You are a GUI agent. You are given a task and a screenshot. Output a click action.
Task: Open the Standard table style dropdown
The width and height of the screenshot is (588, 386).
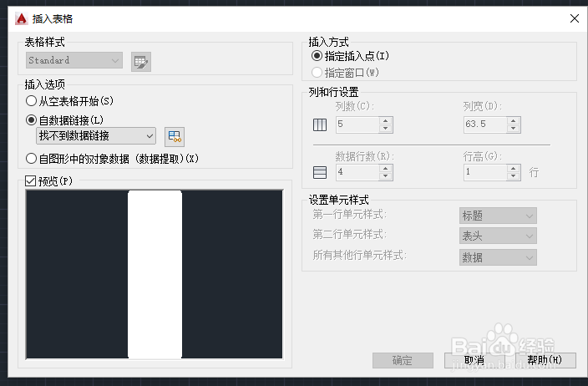click(x=74, y=60)
